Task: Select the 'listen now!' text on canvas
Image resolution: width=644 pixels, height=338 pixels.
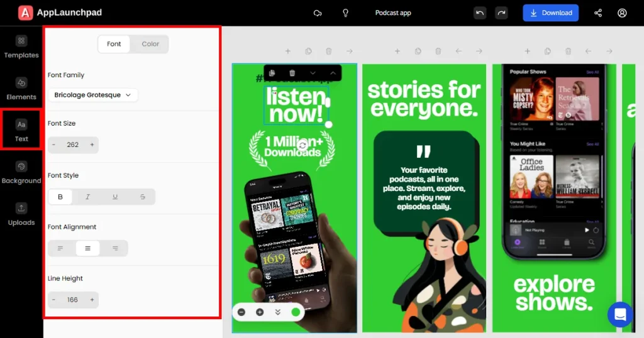Action: [x=296, y=106]
